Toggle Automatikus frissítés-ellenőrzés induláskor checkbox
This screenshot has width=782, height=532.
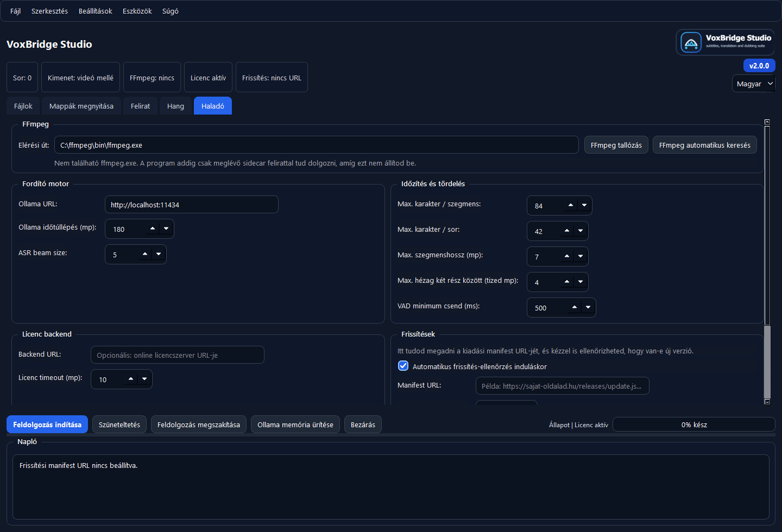(403, 366)
